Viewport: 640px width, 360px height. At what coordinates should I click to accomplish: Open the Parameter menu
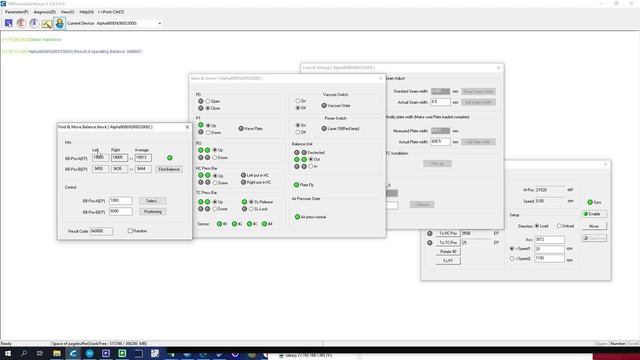click(x=16, y=12)
